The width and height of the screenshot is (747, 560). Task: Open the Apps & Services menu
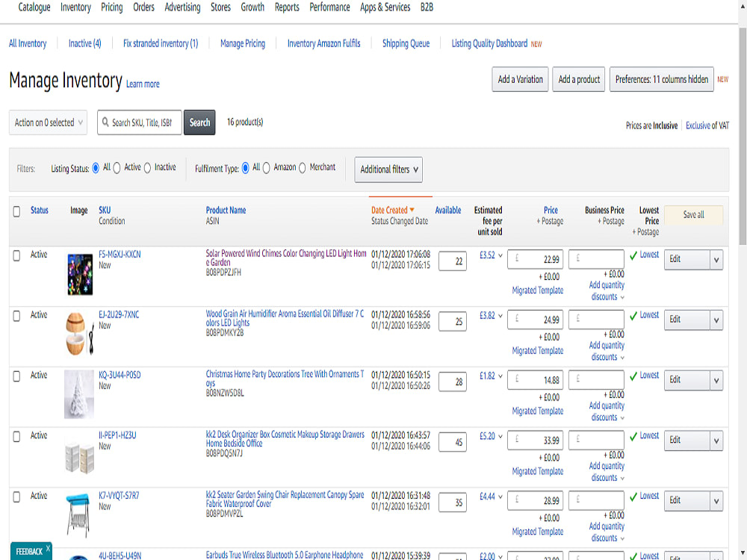point(385,7)
